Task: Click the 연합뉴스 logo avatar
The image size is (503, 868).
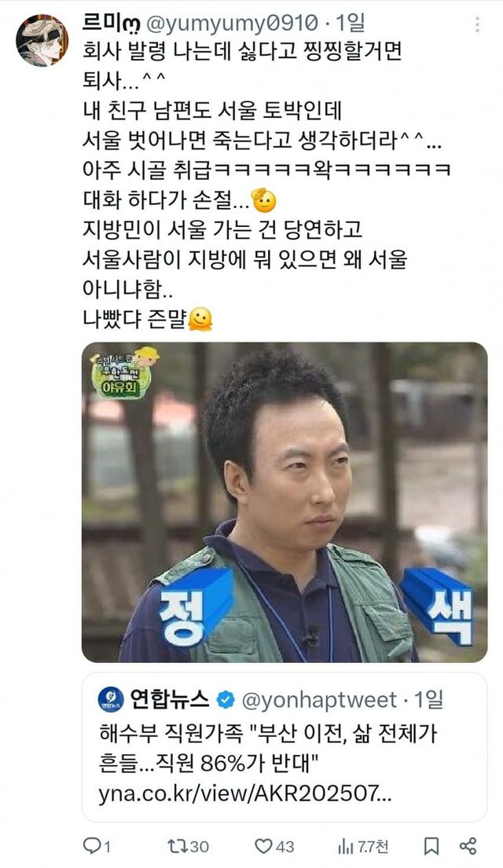Action: click(111, 700)
